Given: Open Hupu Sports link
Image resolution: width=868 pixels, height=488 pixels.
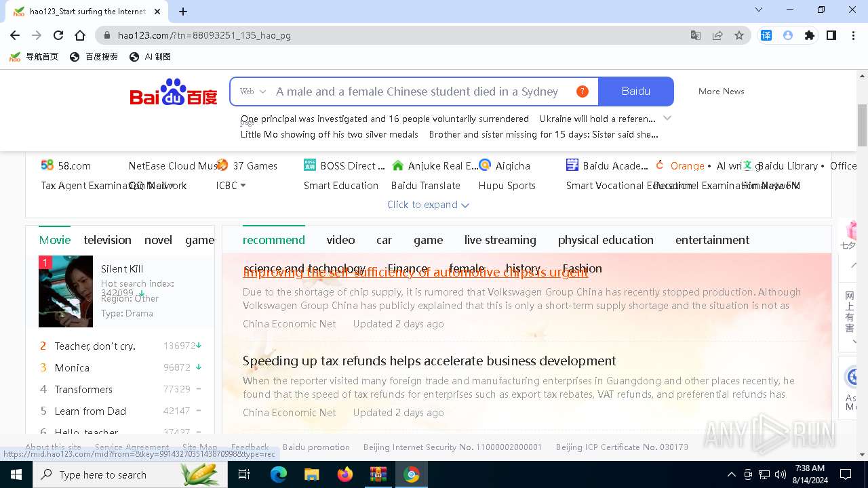Looking at the screenshot, I should click(507, 186).
